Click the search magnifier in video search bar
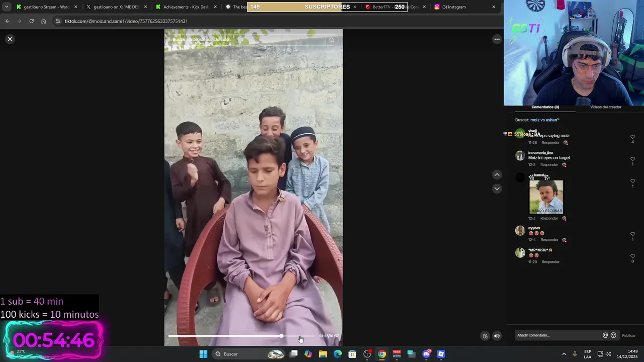 pos(332,40)
